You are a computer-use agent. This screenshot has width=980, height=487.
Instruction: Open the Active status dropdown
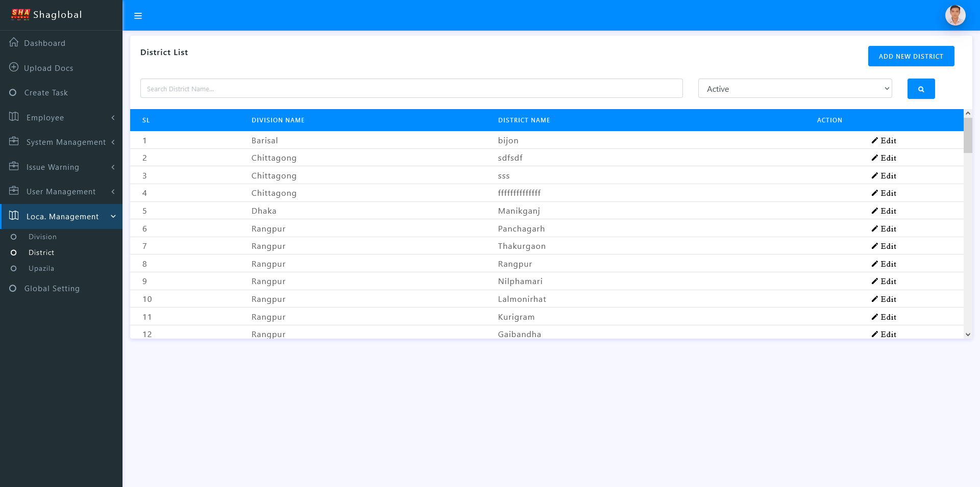795,89
